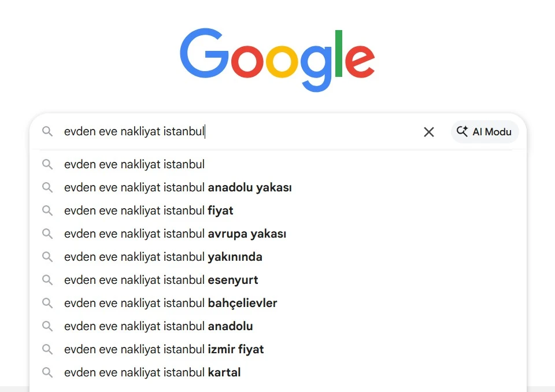This screenshot has width=555, height=392.
Task: Pick the "istanbul fiyat" suggestion
Action: (x=149, y=210)
